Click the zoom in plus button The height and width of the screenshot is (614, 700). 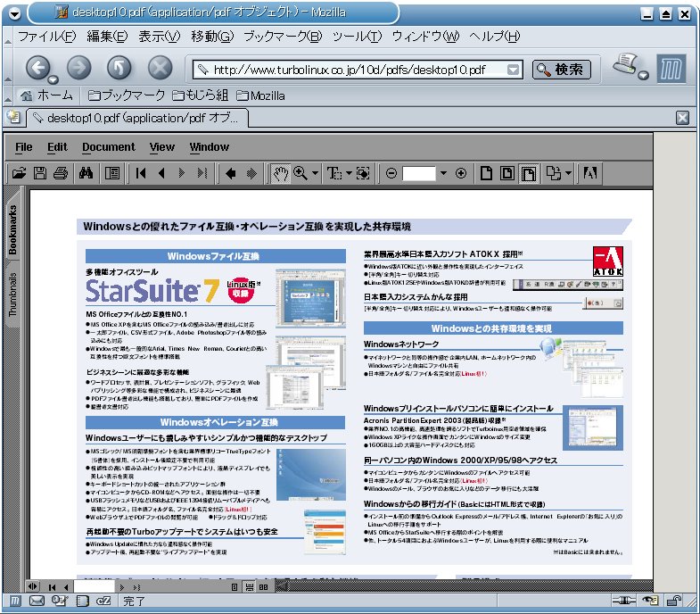[x=461, y=173]
